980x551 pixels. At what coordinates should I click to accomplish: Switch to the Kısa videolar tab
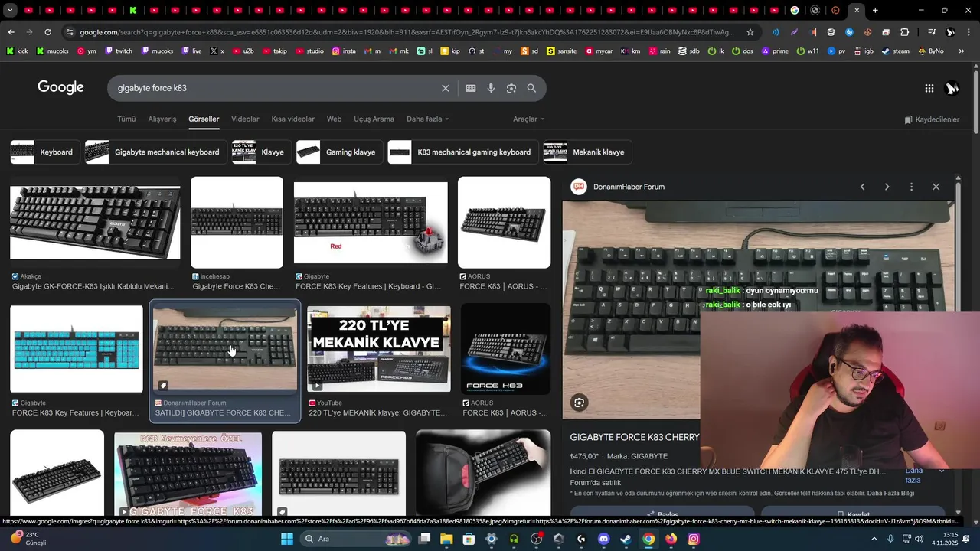point(292,119)
